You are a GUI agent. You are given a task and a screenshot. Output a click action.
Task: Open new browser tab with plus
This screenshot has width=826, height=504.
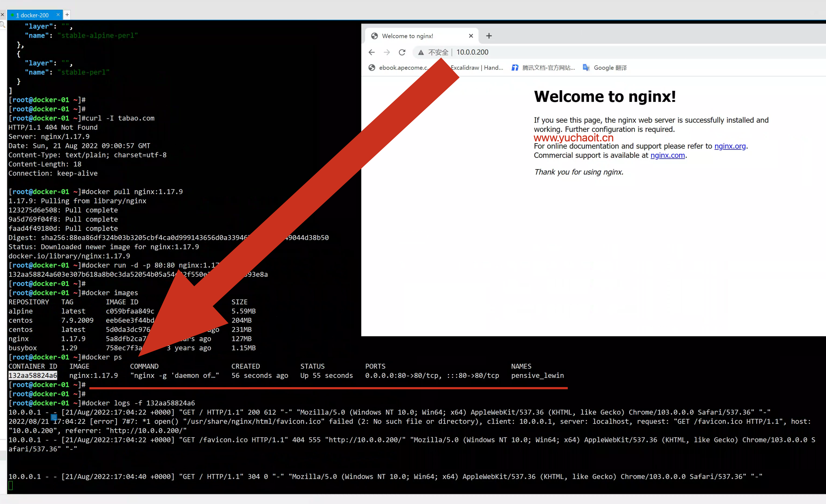coord(489,36)
